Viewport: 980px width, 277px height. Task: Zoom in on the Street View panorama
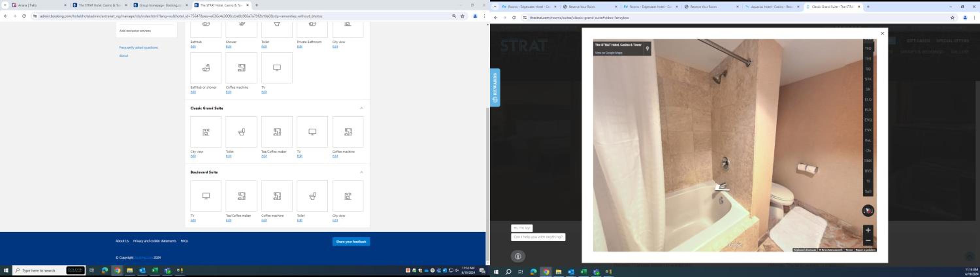[868, 230]
